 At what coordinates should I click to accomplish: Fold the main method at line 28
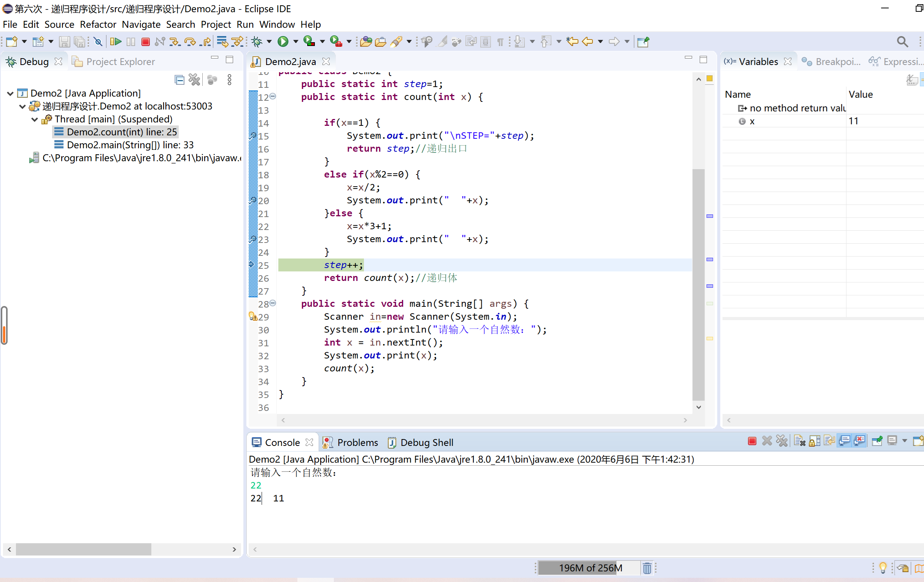point(273,303)
